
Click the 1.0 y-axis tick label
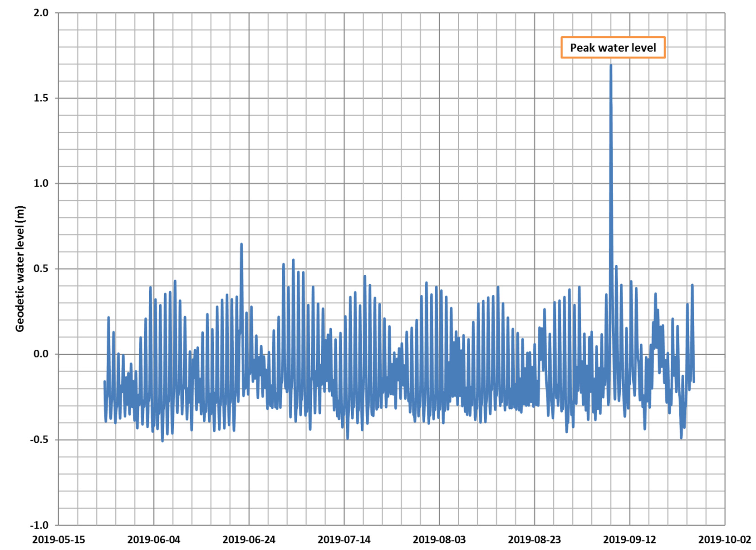[x=41, y=183]
